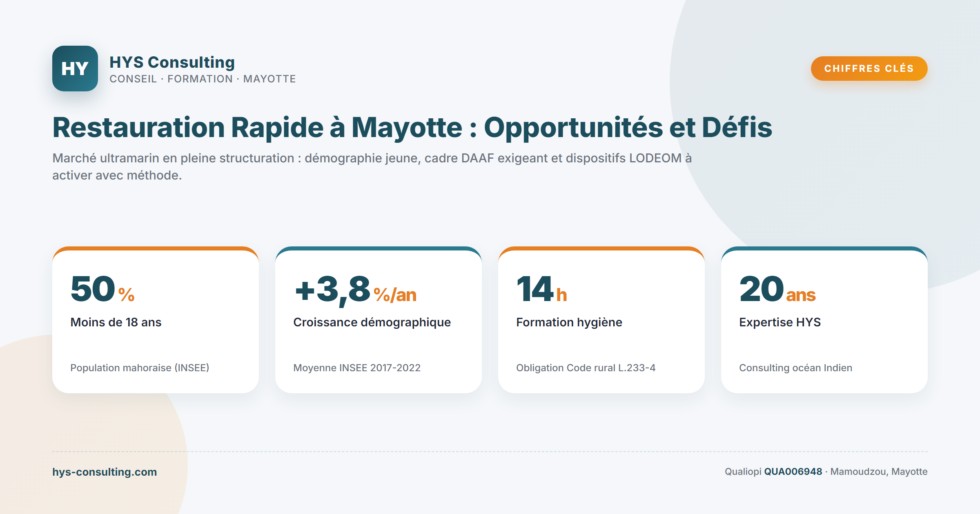Click the Marché ultramarin subtitle paragraph
This screenshot has width=980, height=514.
[372, 166]
